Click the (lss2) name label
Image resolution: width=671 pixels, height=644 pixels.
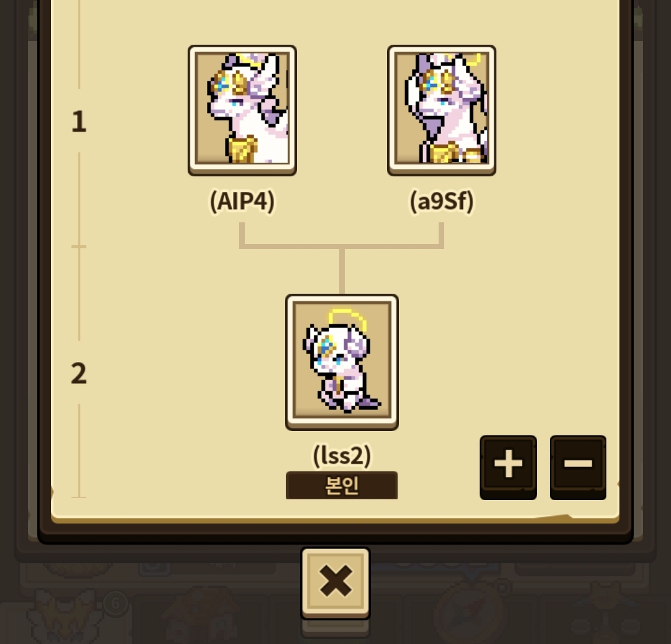342,455
